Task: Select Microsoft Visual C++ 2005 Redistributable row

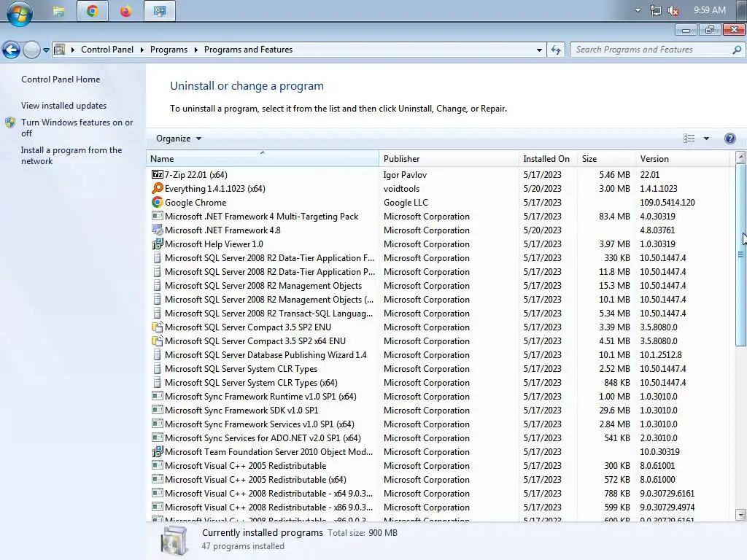Action: (438, 465)
